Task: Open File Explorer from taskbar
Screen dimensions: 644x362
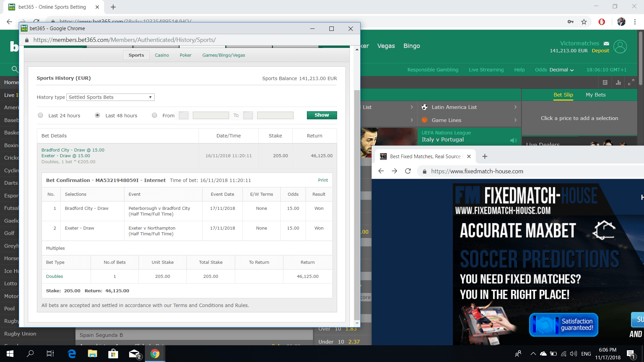Action: [x=92, y=354]
